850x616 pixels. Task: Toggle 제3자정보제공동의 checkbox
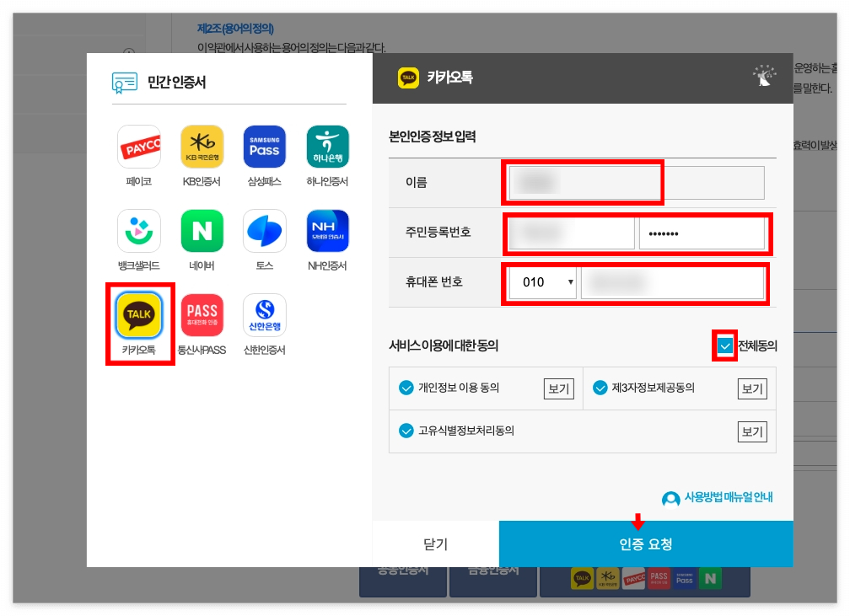click(600, 388)
